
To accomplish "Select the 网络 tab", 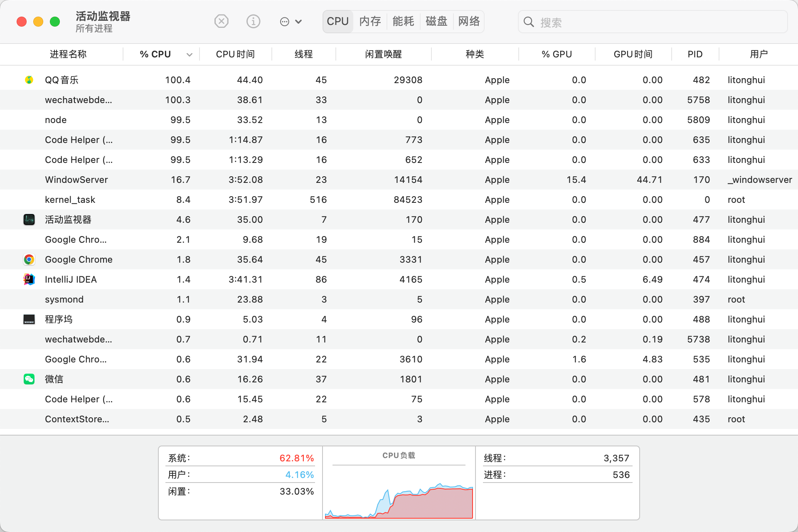I will 469,22.
